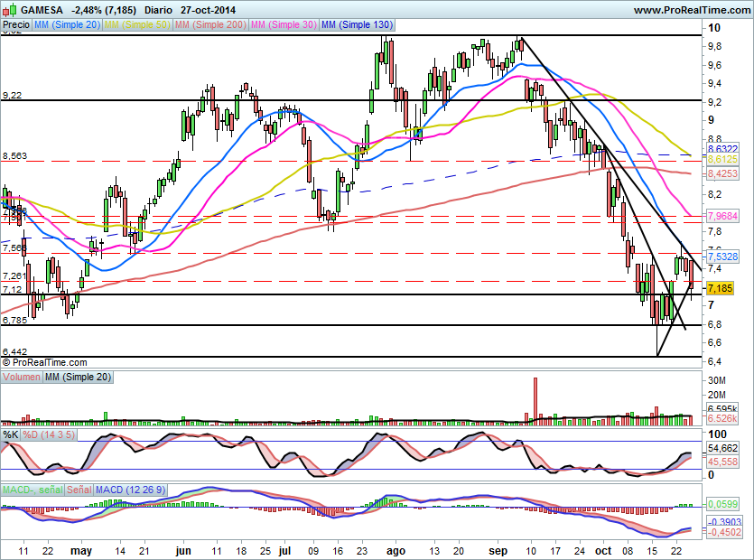Click the tallest red volume spike bar
This screenshot has width=754, height=560.
coord(535,401)
